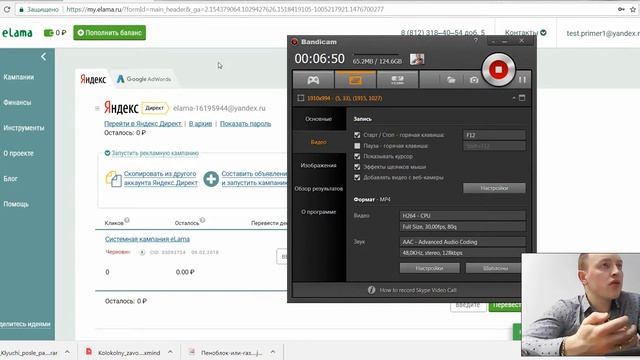Click the webcam preview thumbnail in Bandicam header

coord(417,60)
